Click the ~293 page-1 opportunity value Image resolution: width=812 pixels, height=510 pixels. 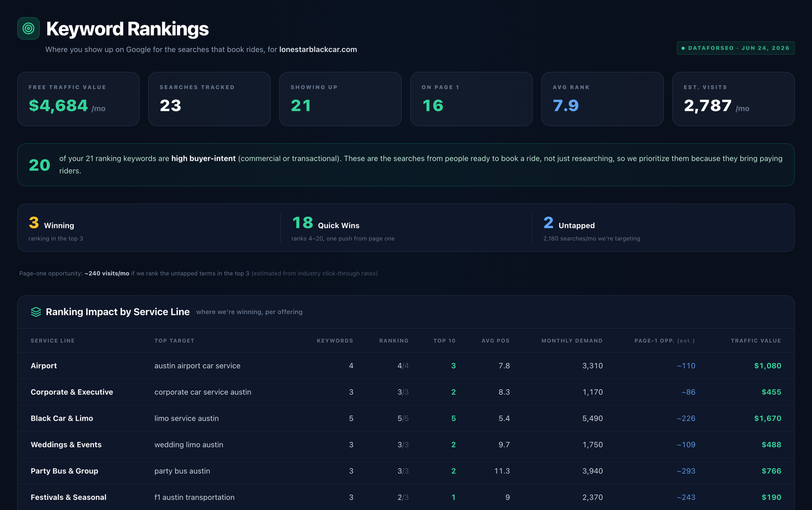click(686, 471)
